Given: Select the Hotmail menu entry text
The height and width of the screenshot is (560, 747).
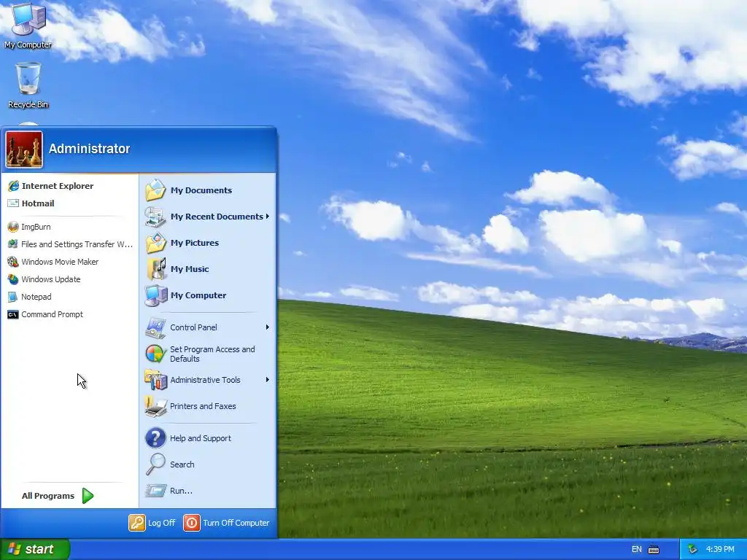Looking at the screenshot, I should (38, 203).
